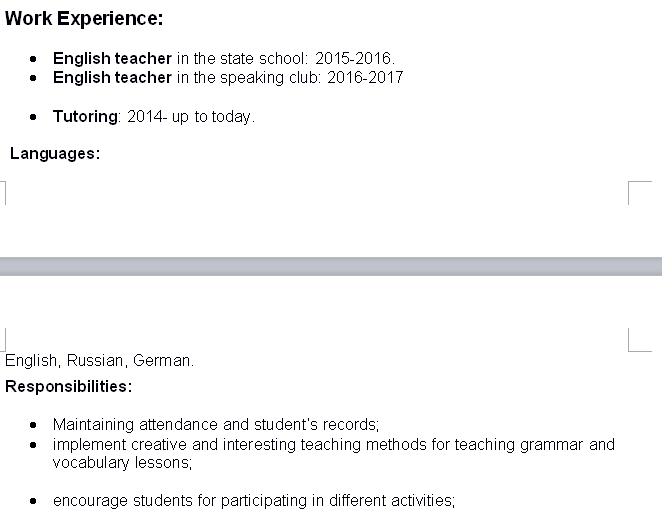Click the 2016-2017 date range
The width and height of the screenshot is (662, 517).
click(x=365, y=78)
